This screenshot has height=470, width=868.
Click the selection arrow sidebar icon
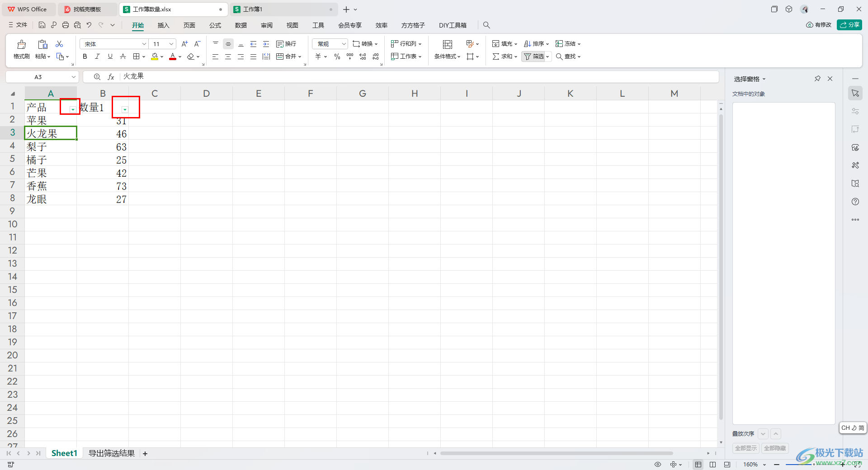855,93
